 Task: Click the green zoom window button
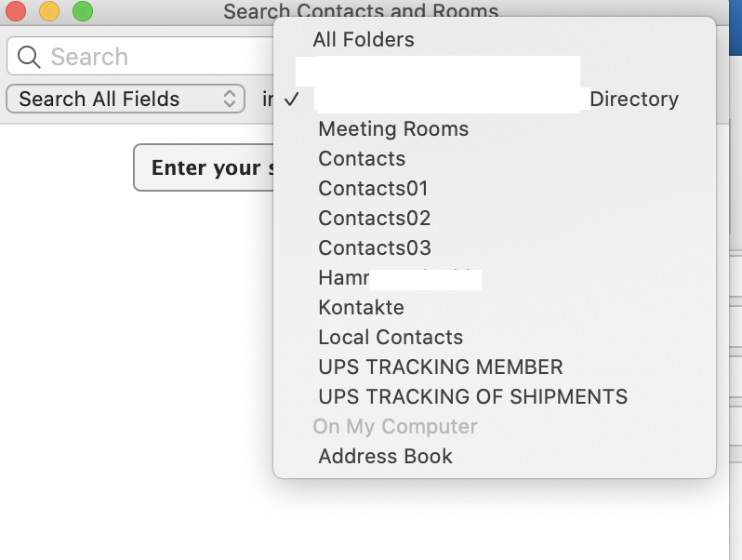[83, 11]
